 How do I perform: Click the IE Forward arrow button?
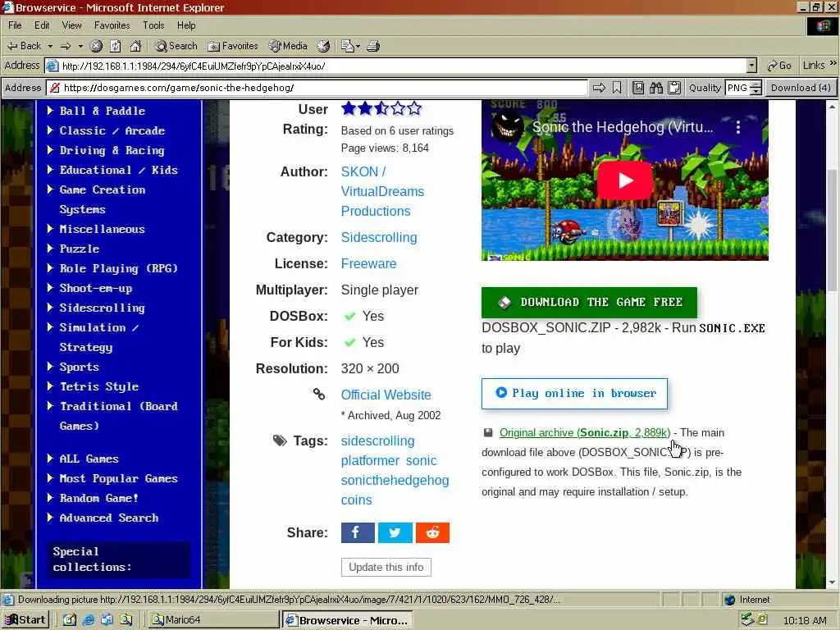pos(66,46)
